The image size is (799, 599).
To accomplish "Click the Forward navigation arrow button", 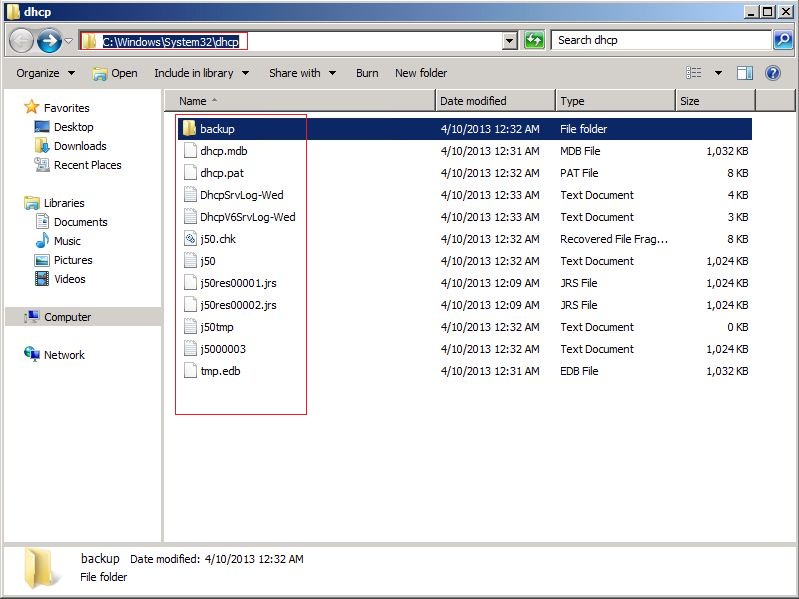I will (49, 41).
